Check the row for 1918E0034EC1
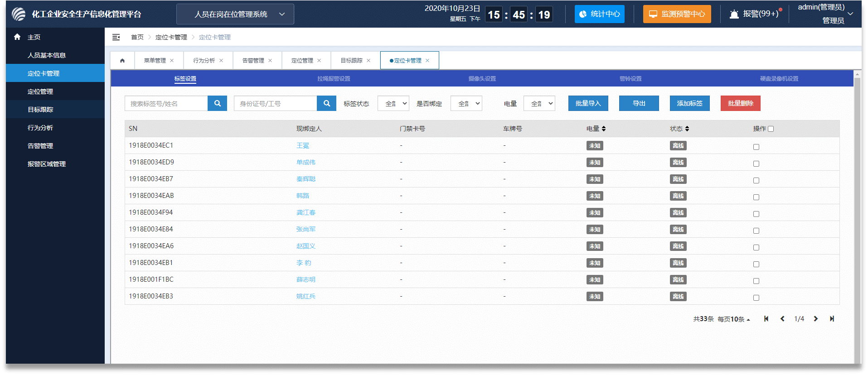Image resolution: width=868 pixels, height=375 pixels. pyautogui.click(x=756, y=147)
